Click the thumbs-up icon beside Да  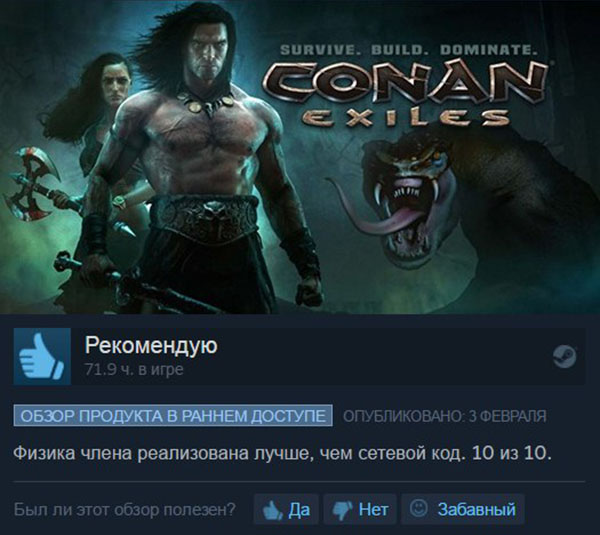(x=273, y=509)
